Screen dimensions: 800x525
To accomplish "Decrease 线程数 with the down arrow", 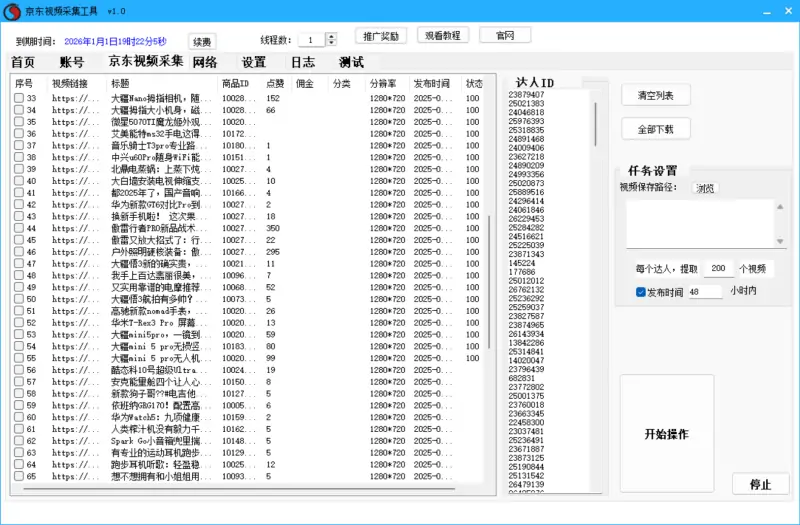I will (x=333, y=44).
